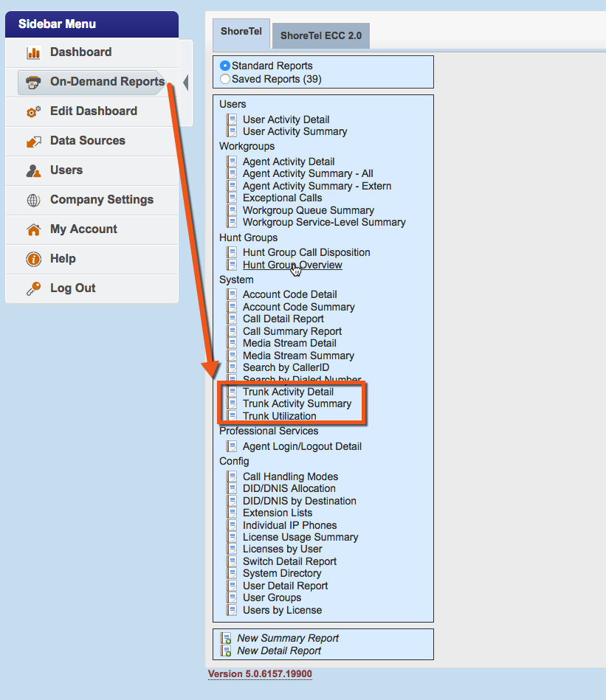Create a New Detail Report
Viewport: 606px width, 700px height.
(x=279, y=651)
